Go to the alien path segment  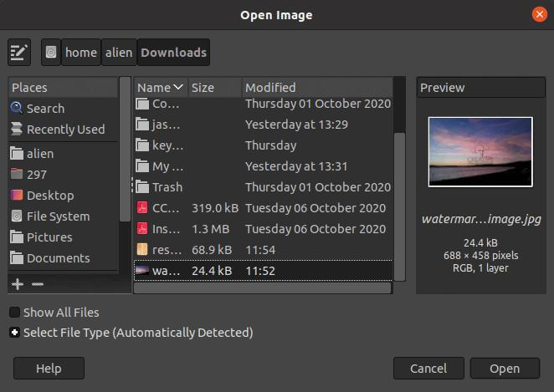[x=119, y=53]
